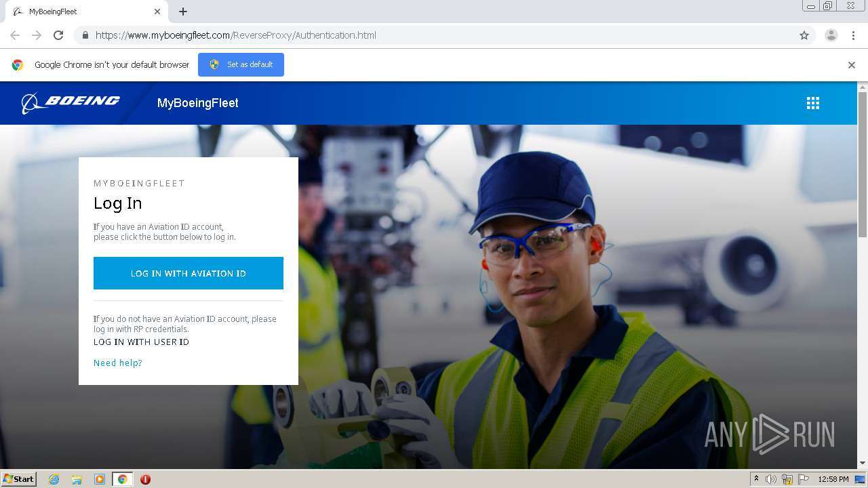
Task: Dismiss the default browser notification bar
Action: [851, 65]
